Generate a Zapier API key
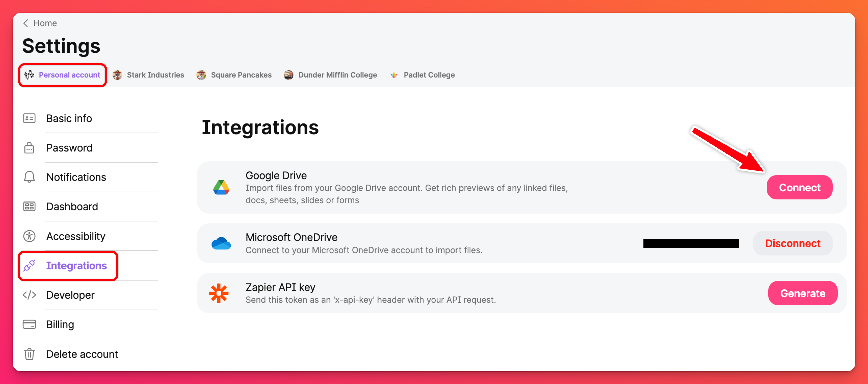This screenshot has height=384, width=868. tap(802, 293)
